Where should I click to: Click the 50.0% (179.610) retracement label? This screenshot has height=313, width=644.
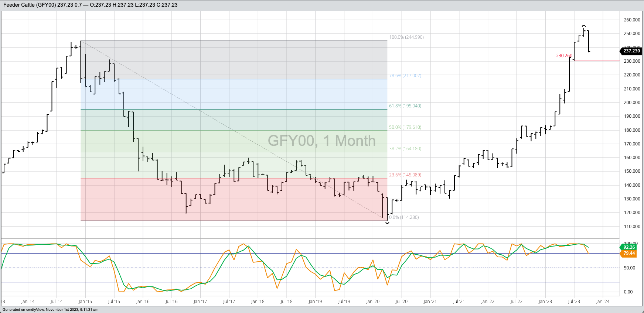click(x=405, y=127)
